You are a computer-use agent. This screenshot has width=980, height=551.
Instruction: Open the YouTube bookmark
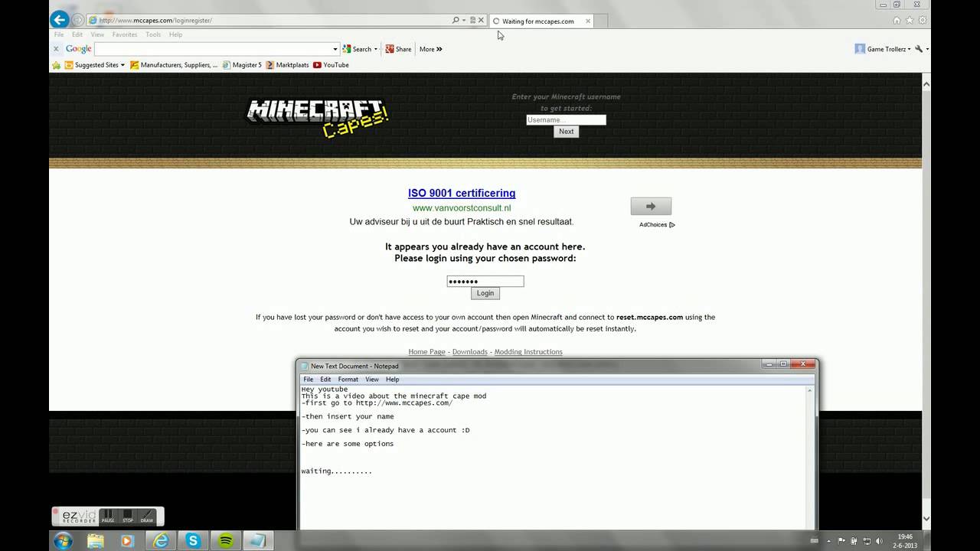(x=331, y=65)
